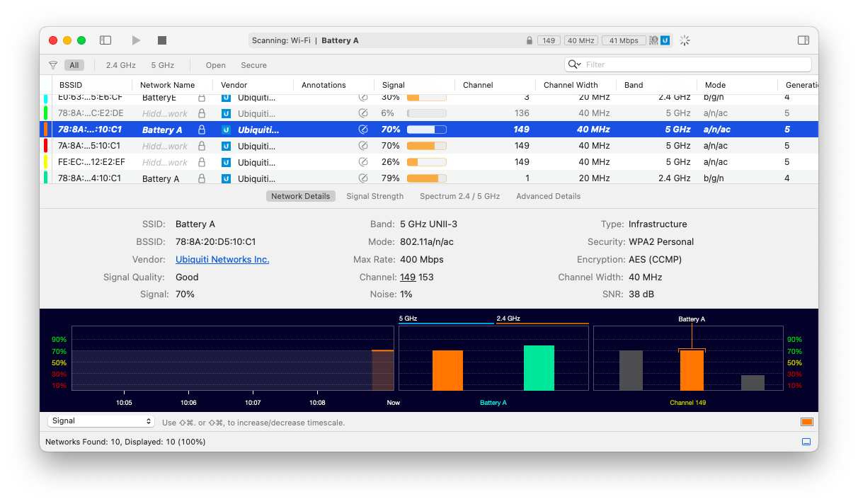Open the Signal graph type dropdown
858x504 pixels.
[x=101, y=420]
